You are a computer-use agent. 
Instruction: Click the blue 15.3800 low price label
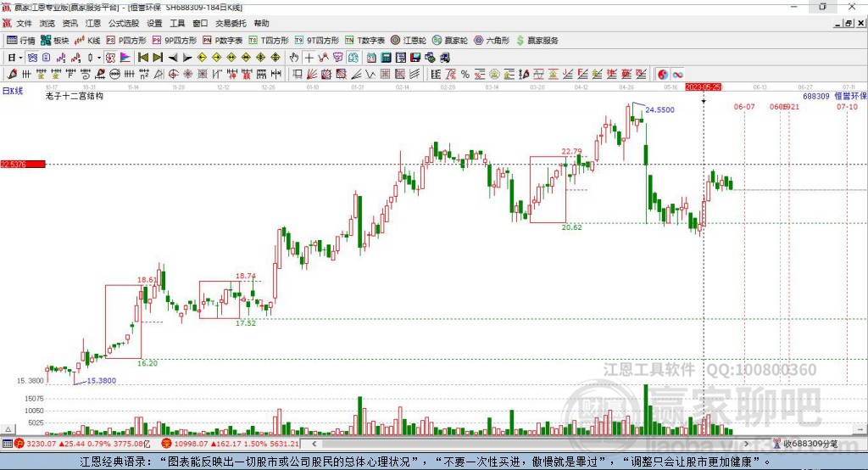point(102,380)
